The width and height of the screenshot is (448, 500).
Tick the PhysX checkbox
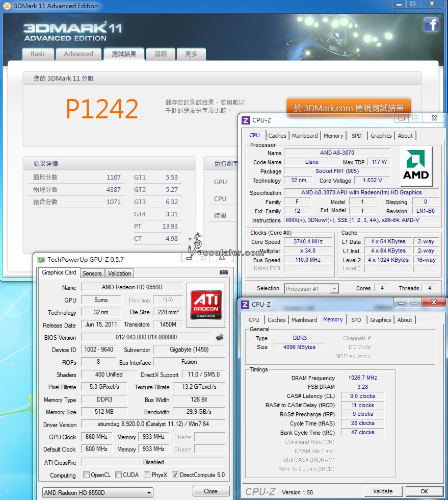tap(147, 475)
